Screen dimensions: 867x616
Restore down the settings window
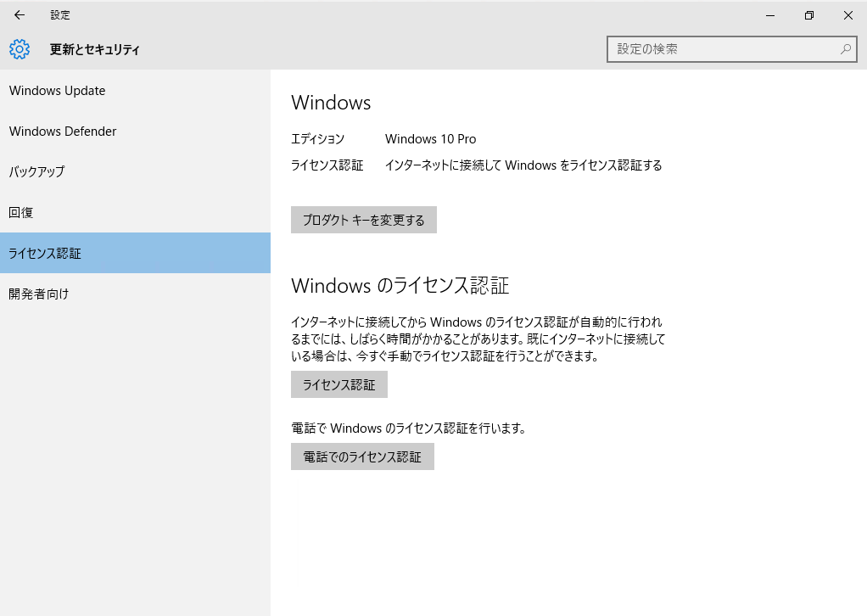pyautogui.click(x=809, y=15)
